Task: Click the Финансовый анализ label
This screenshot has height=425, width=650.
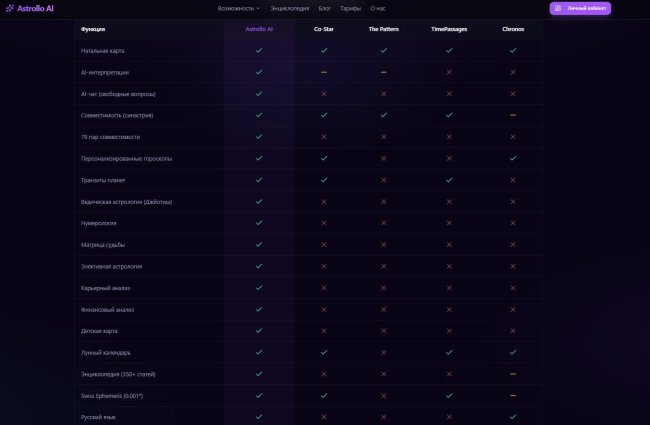Action: pos(107,309)
